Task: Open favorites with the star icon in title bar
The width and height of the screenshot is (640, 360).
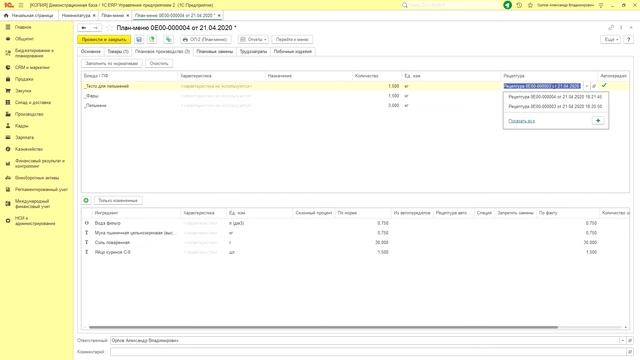Action: [x=530, y=5]
